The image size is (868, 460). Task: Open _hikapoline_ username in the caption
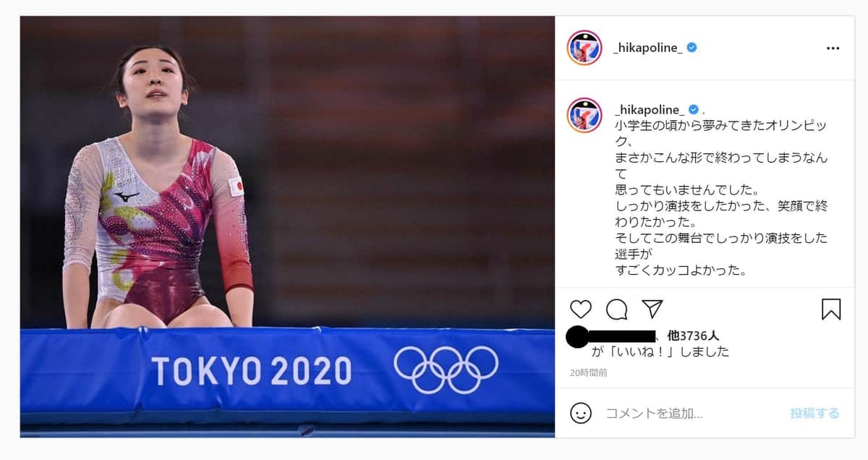click(x=649, y=109)
